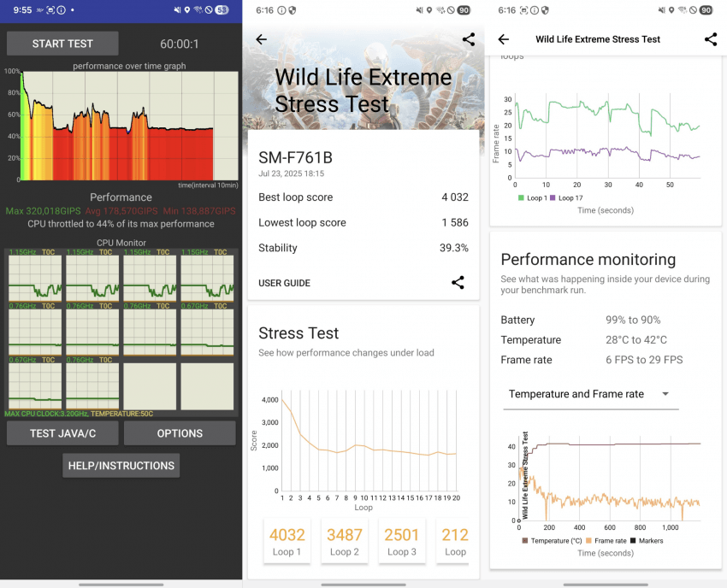Screen dimensions: 727x588
Task: Tap the back arrow beside Wild Life Extreme Stress Test title
Action: pos(504,39)
